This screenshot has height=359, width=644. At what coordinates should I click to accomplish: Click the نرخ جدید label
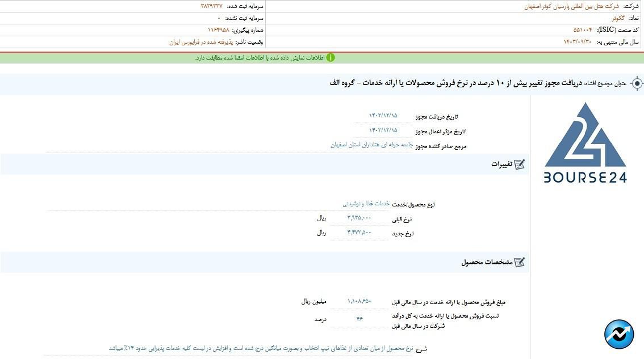click(x=403, y=234)
